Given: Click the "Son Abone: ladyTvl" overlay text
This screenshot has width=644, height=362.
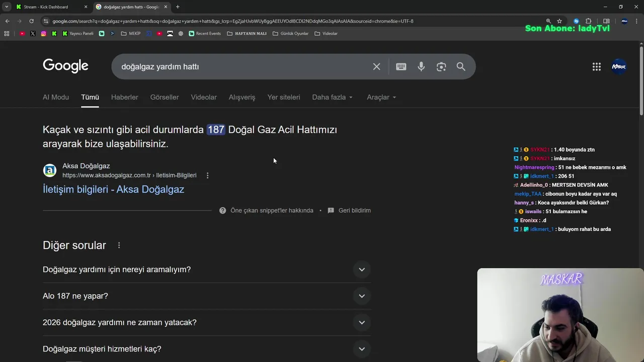Looking at the screenshot, I should [x=568, y=28].
